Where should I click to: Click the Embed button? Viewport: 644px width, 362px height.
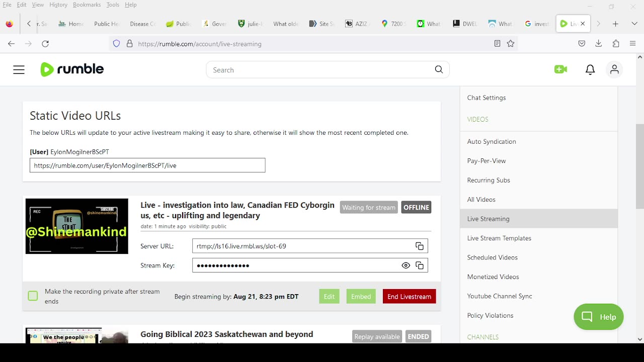pyautogui.click(x=361, y=296)
